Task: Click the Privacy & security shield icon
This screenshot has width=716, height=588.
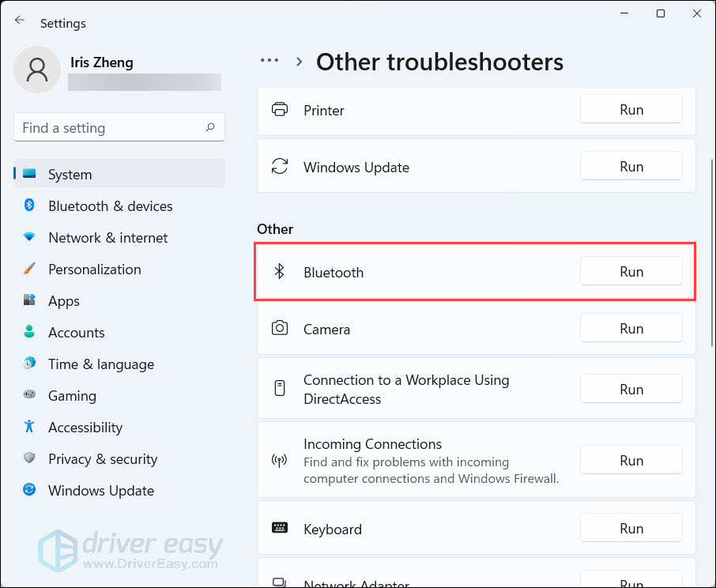Action: [x=29, y=458]
